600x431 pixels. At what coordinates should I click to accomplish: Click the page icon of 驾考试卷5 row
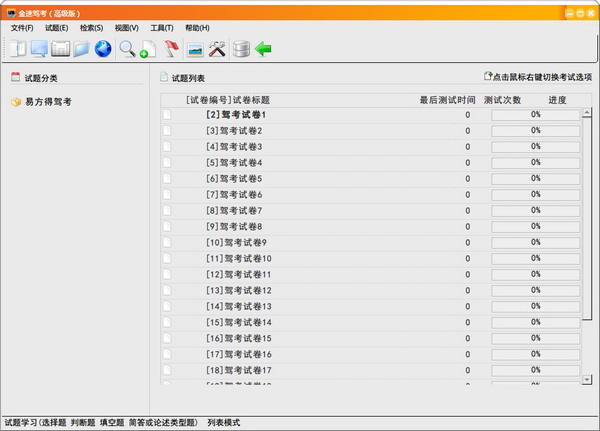coord(167,178)
